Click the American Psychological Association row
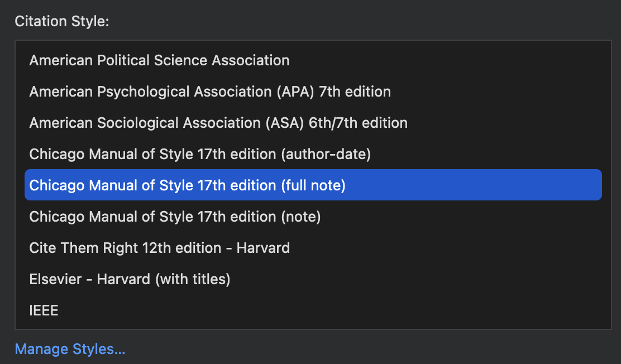This screenshot has width=621, height=364. [210, 92]
